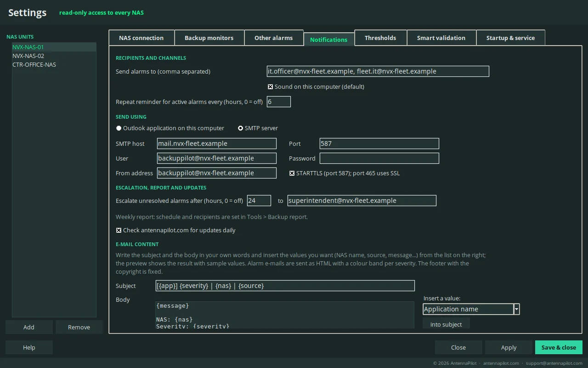Click the Close button
This screenshot has height=368, width=588.
point(458,347)
